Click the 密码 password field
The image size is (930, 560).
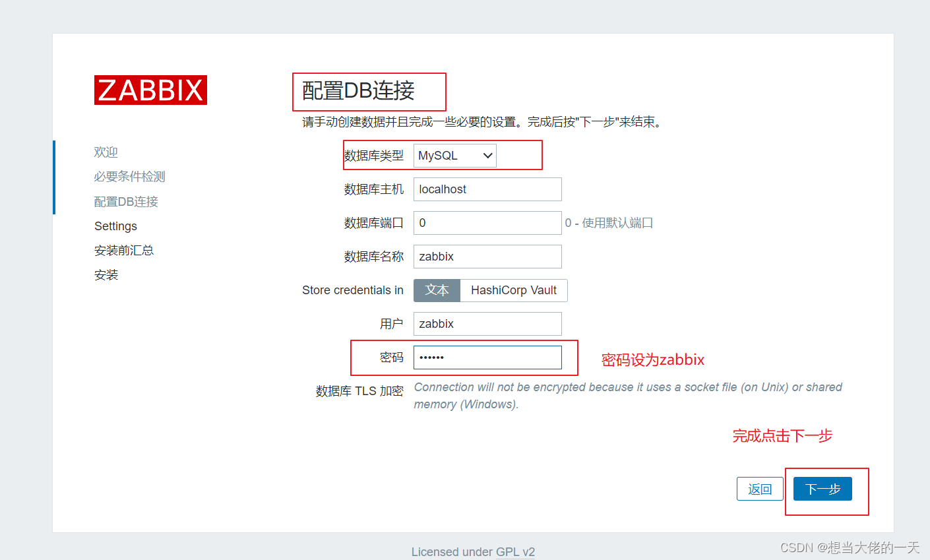(x=487, y=358)
